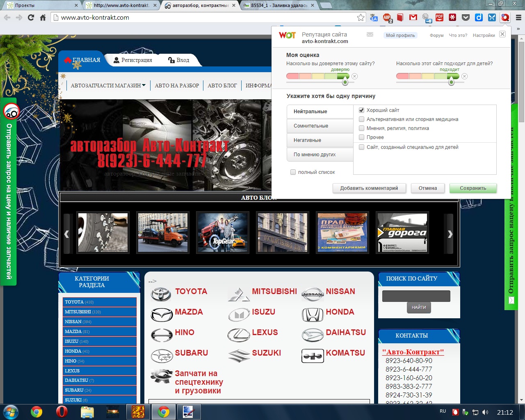Open 'Мой профиль' in WOT popup
This screenshot has height=420, width=525.
pyautogui.click(x=400, y=35)
